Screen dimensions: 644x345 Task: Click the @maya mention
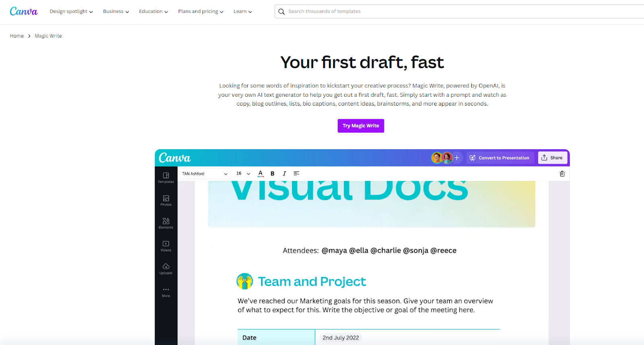pos(334,251)
